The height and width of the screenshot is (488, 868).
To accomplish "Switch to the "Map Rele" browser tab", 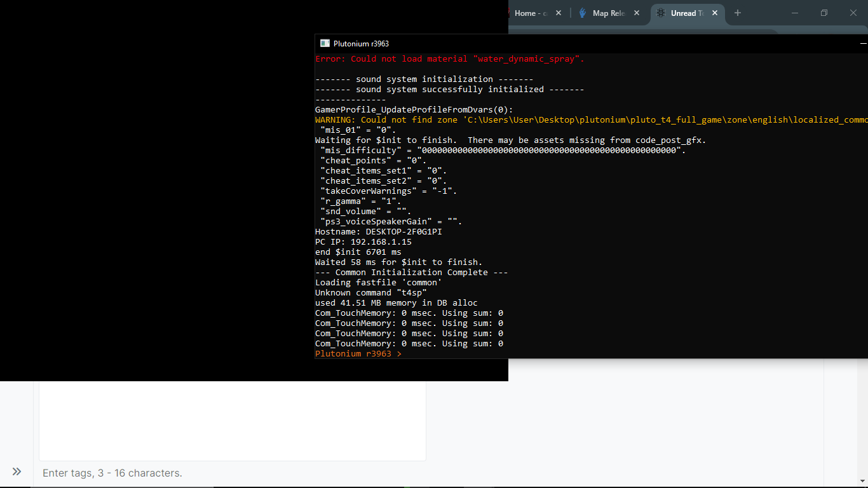I will click(x=608, y=13).
